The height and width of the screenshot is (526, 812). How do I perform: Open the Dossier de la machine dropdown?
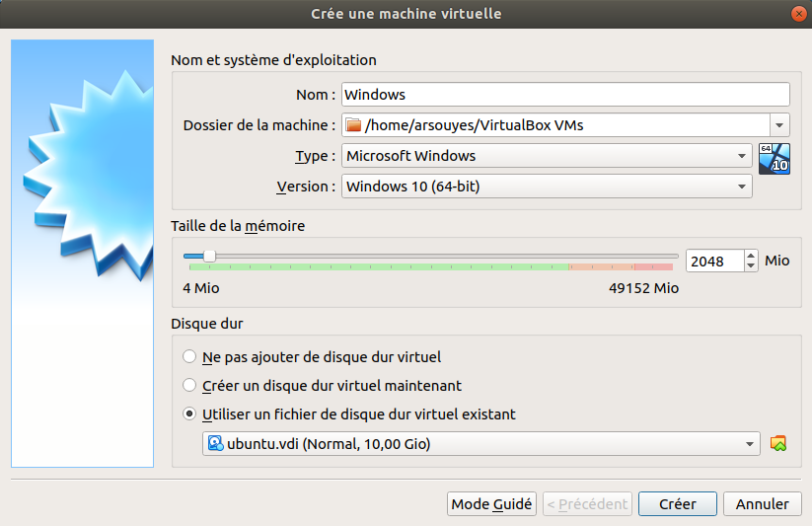pyautogui.click(x=778, y=125)
